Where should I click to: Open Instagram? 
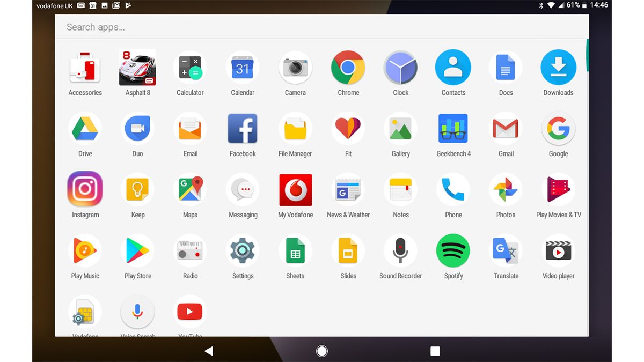point(85,189)
